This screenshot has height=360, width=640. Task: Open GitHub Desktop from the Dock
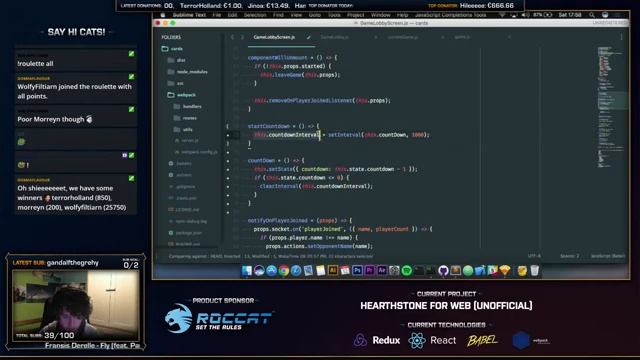[x=443, y=271]
